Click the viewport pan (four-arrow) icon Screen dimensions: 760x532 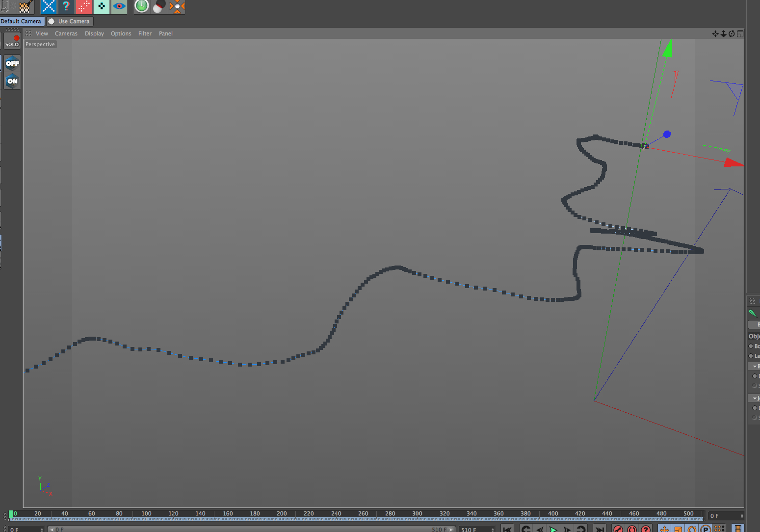pyautogui.click(x=715, y=34)
